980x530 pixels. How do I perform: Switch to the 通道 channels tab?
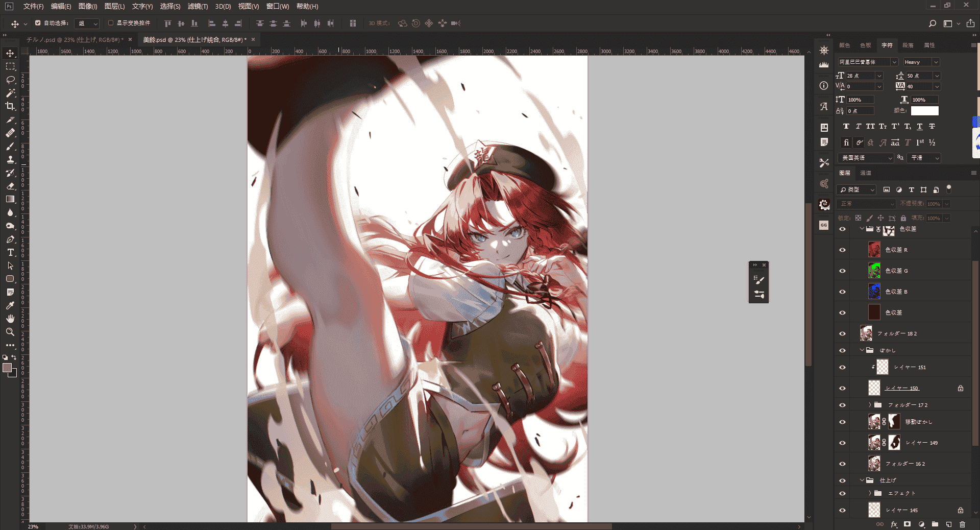[866, 173]
